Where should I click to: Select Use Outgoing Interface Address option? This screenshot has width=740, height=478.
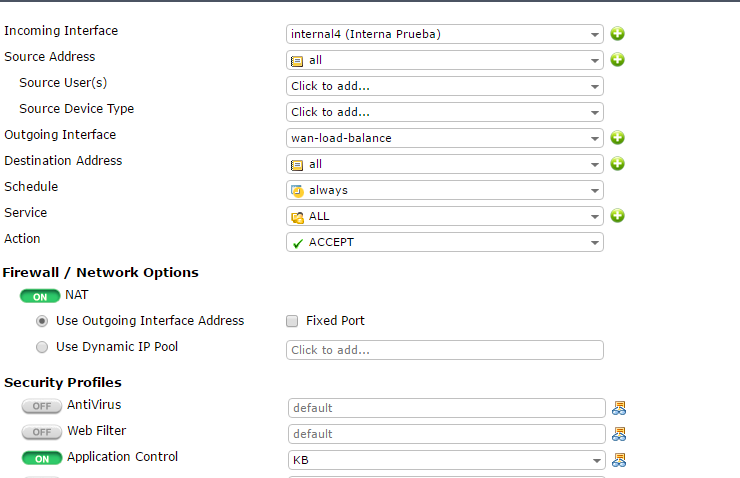(42, 322)
